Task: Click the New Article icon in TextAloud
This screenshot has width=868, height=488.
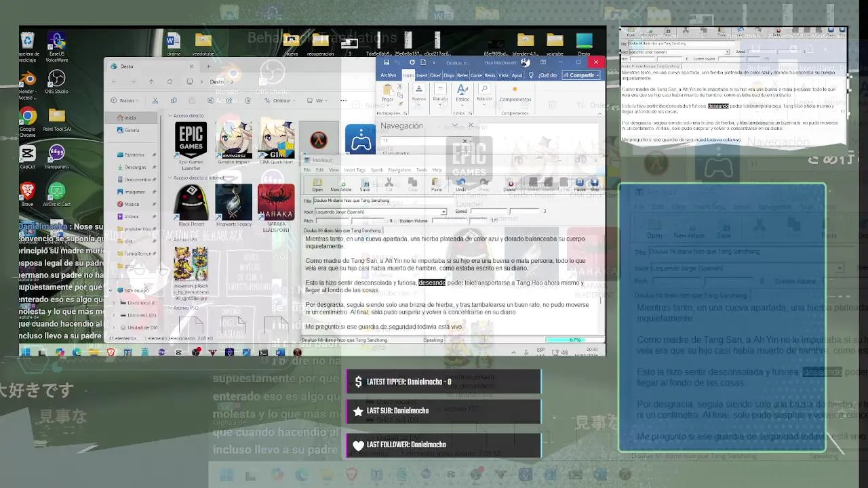Action: tap(341, 183)
